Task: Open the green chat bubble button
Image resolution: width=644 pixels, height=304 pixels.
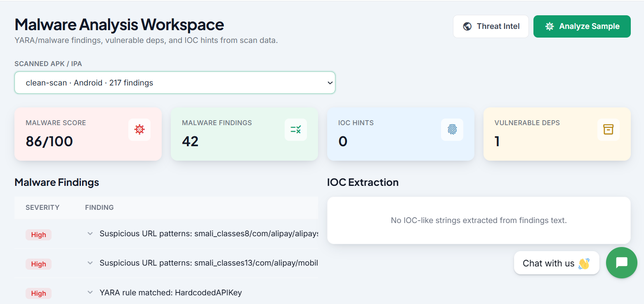Action: point(622,263)
